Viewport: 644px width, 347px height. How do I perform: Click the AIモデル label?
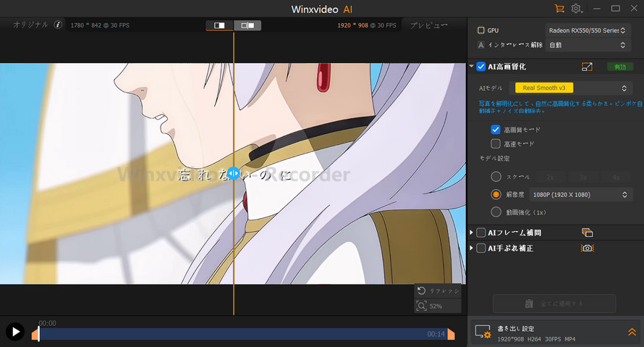tap(491, 88)
